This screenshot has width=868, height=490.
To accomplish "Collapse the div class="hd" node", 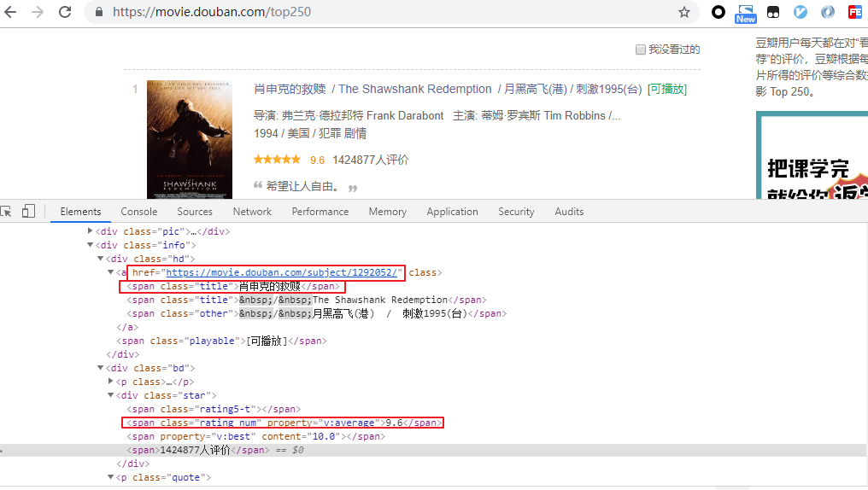I will tap(100, 259).
